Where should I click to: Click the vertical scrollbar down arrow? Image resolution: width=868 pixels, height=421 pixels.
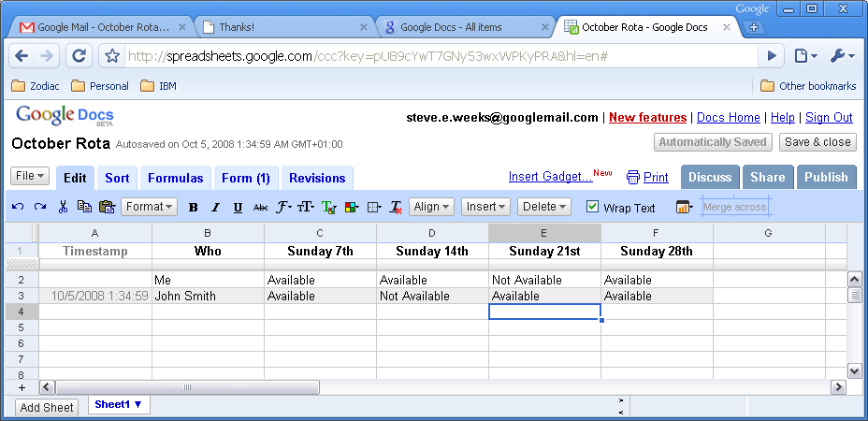pyautogui.click(x=854, y=371)
